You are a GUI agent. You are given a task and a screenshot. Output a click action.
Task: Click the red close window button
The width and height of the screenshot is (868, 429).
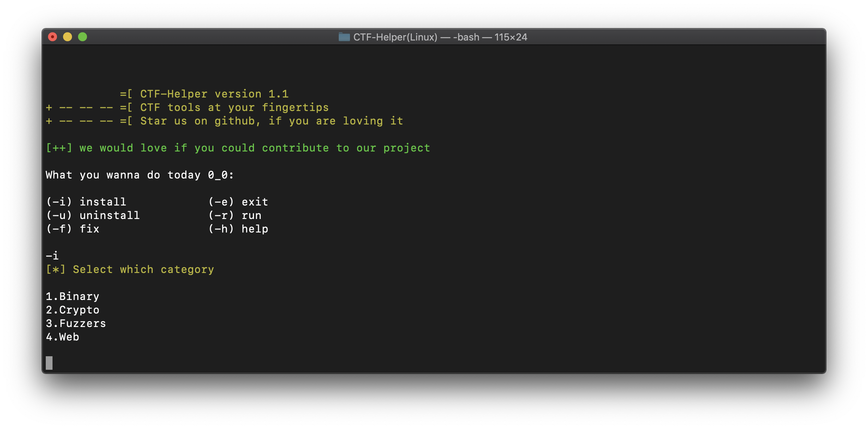coord(53,37)
